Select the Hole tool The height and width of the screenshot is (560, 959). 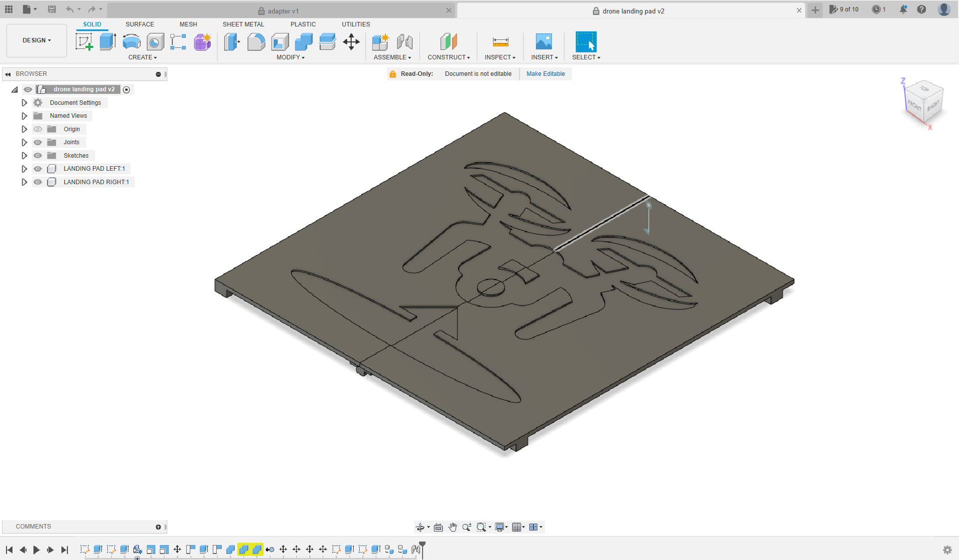coord(155,42)
